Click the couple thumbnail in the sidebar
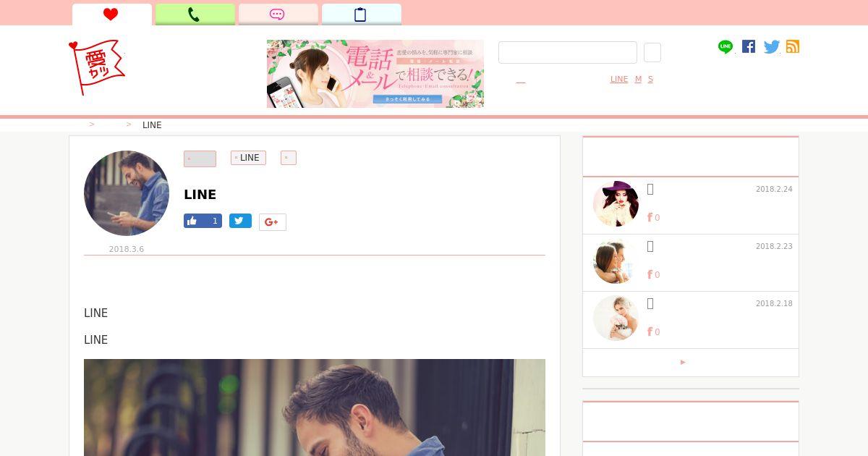The image size is (868, 456). click(616, 261)
